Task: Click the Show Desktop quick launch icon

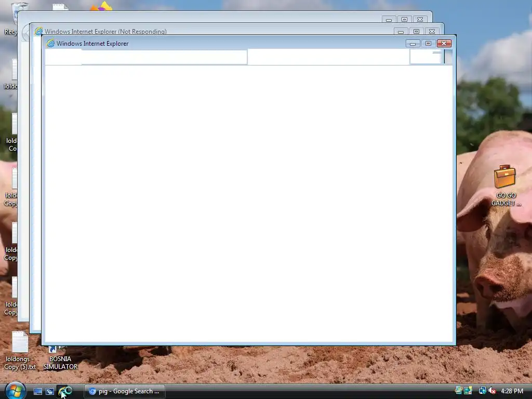Action: (x=37, y=391)
